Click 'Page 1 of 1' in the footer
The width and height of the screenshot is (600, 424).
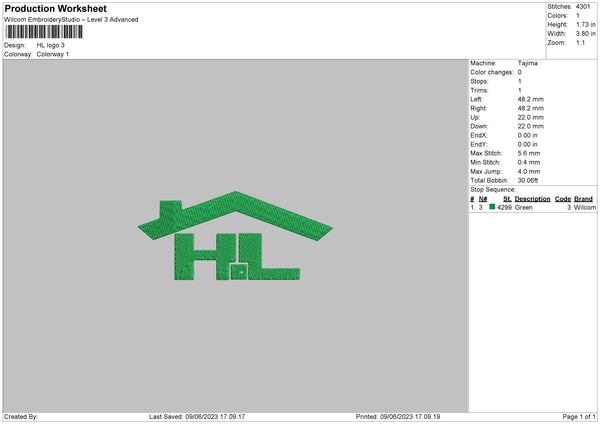pos(579,417)
